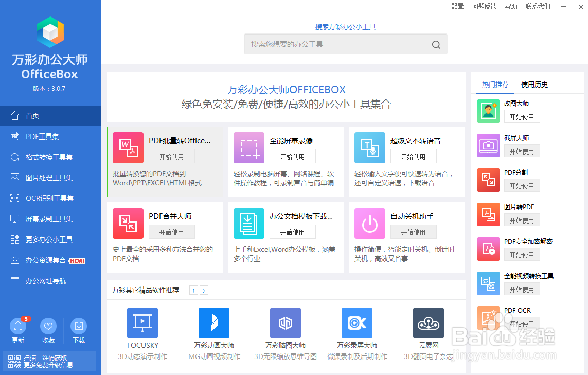Screen dimensions: 588x375
Task: Click 开始使用 under 截屏大师
Action: pos(522,151)
